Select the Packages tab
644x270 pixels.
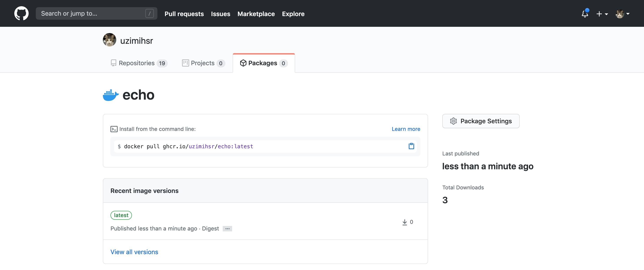(x=264, y=63)
